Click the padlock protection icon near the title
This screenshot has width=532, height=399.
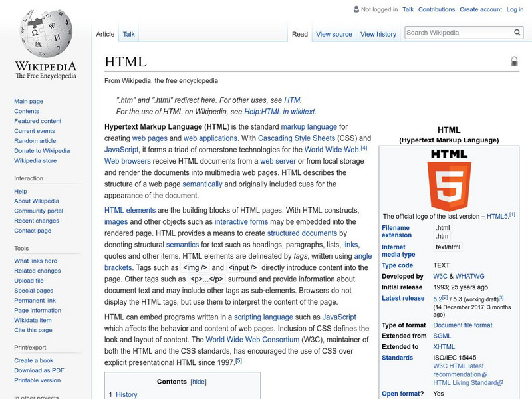click(x=513, y=61)
